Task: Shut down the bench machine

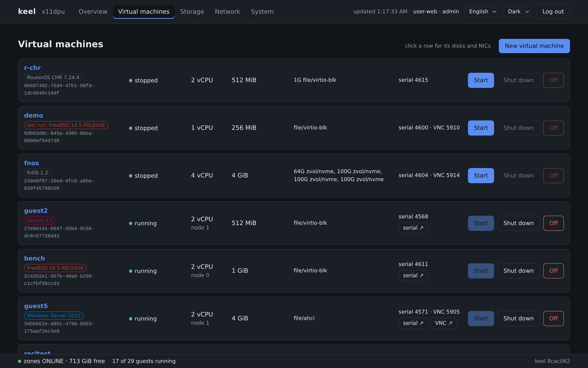Action: point(518,271)
